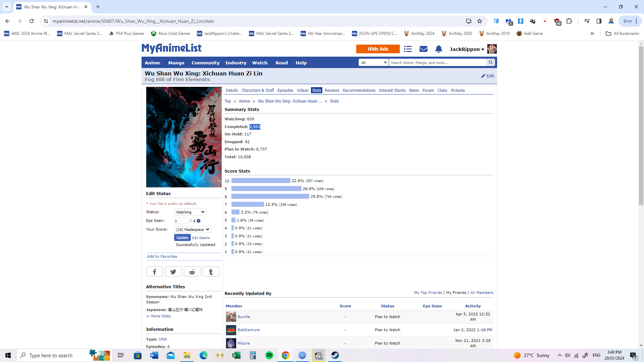Open Spotify from the taskbar
Screen dimensions: 644x362
point(269,355)
